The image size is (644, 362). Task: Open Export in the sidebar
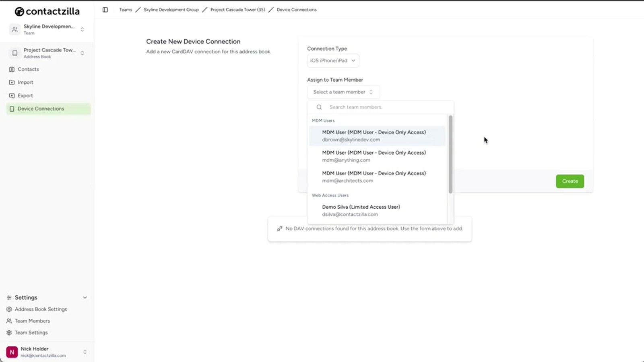coord(48,96)
